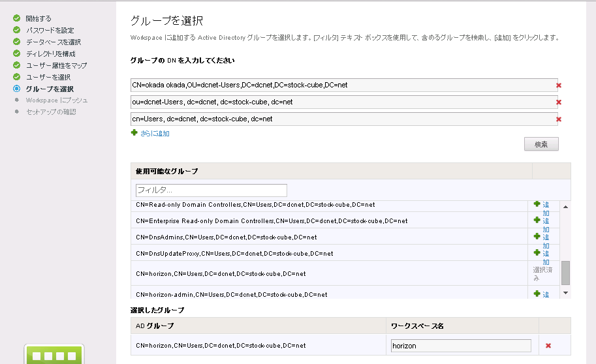596x364 pixels.
Task: Delete the ou=dcnet-Users DN row
Action: [559, 102]
